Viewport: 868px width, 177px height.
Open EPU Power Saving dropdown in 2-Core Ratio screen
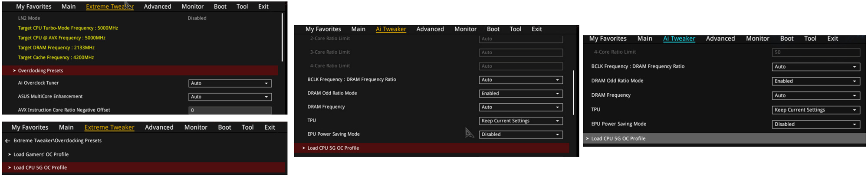(521, 134)
